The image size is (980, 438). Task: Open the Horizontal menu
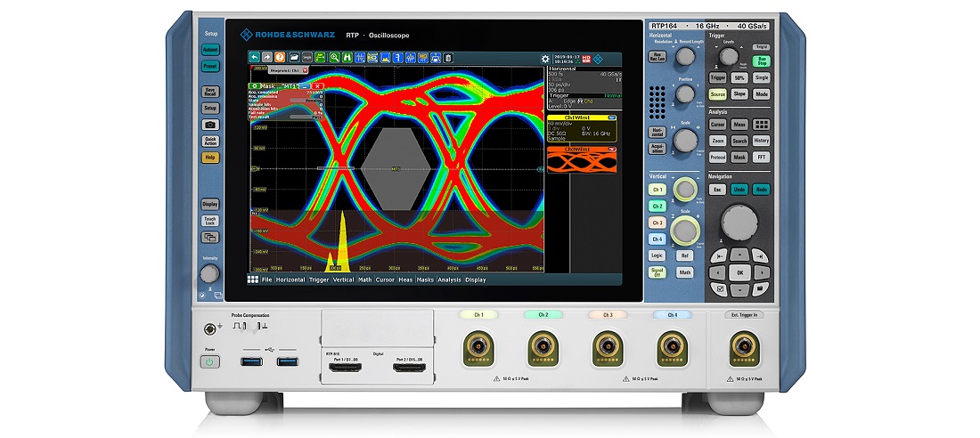[290, 280]
